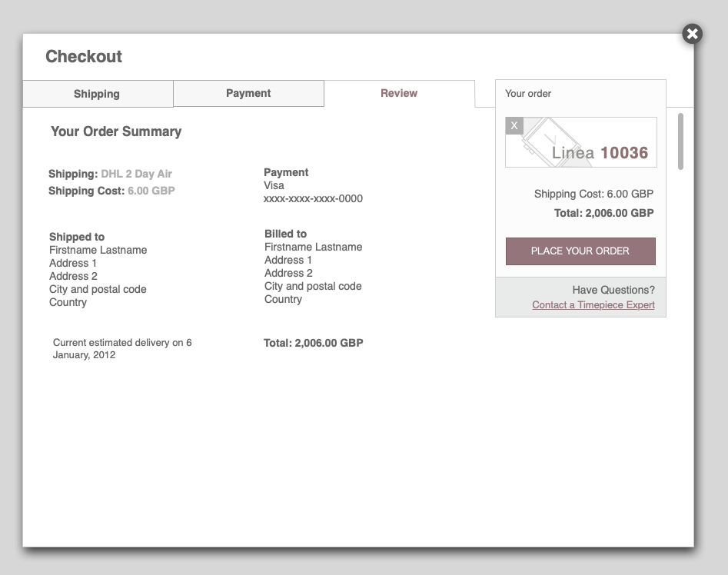Switch to the Payment tab

tap(248, 93)
